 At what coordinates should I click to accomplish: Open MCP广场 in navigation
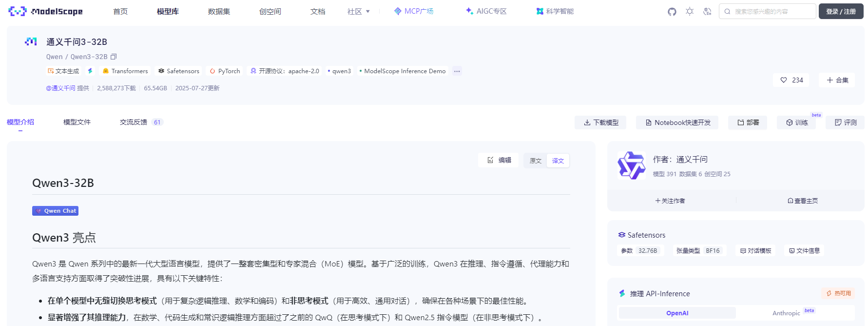coord(414,11)
